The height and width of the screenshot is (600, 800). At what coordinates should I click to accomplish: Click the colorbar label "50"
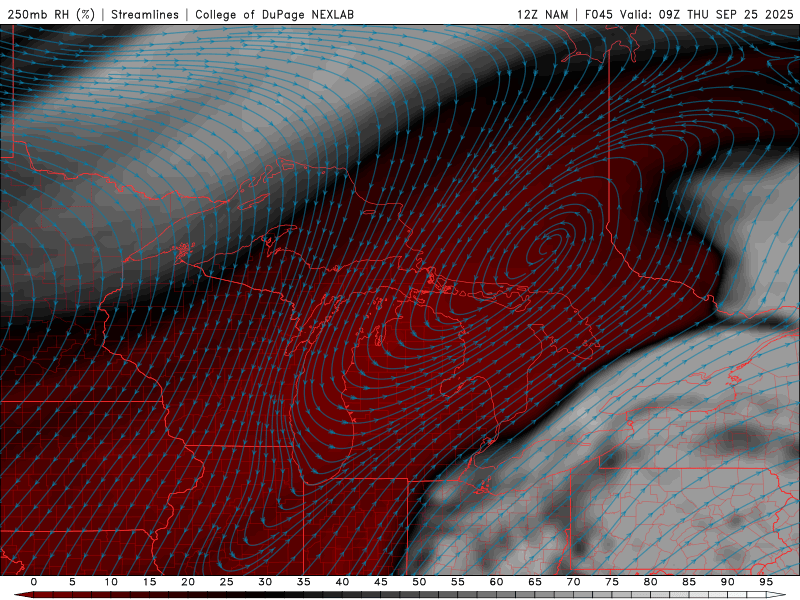pos(419,582)
